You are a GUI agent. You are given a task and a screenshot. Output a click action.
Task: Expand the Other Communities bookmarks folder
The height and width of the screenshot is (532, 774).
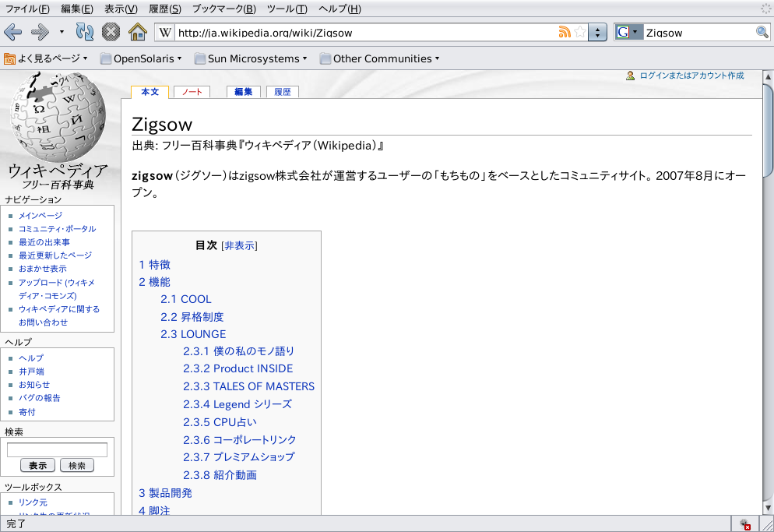pos(379,58)
